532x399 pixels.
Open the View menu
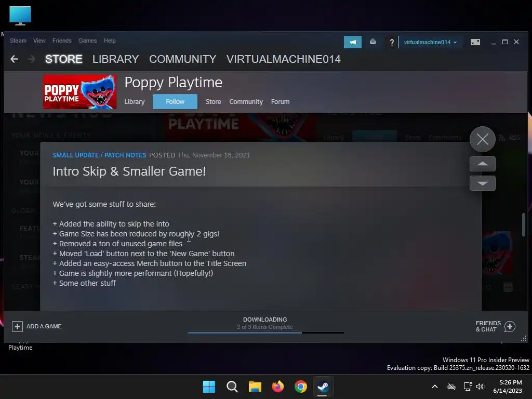[39, 41]
